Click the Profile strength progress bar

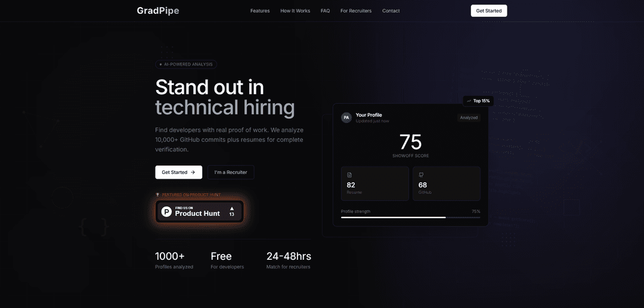click(410, 217)
